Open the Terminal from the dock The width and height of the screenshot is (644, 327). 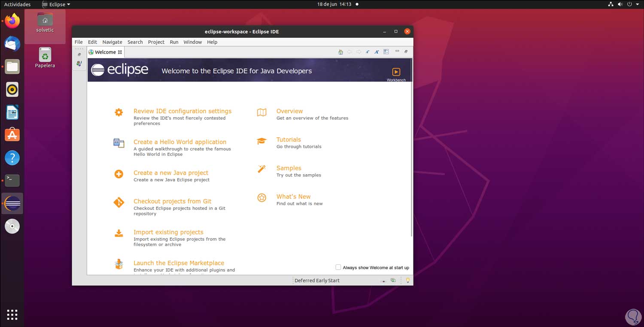12,180
